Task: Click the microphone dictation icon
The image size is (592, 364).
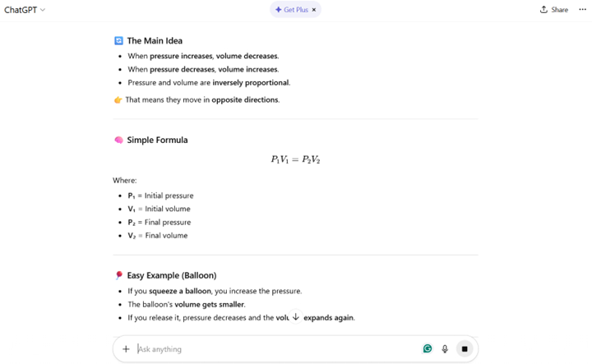Action: pos(445,349)
